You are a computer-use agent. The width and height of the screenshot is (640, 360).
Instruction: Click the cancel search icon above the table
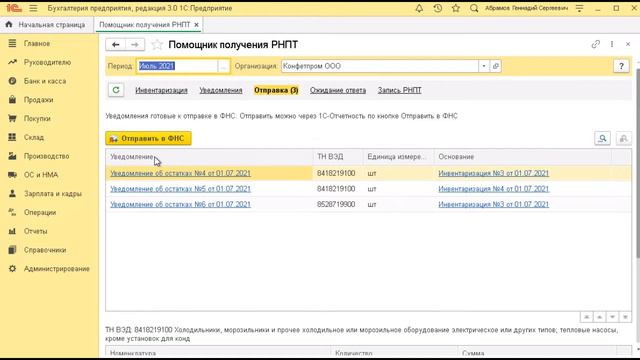pos(623,138)
